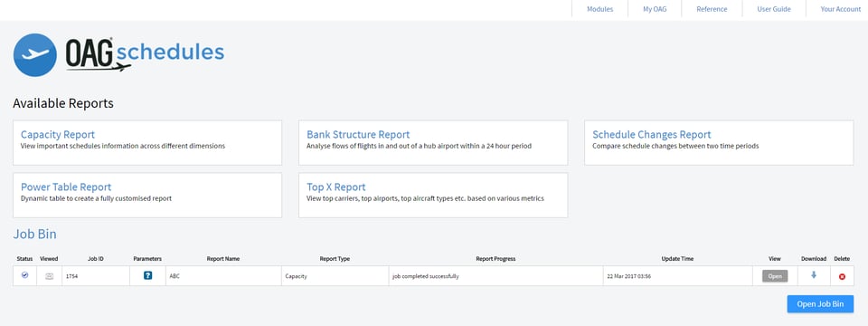
Task: Click the viewed envelope icon for job 1754
Action: click(x=49, y=276)
